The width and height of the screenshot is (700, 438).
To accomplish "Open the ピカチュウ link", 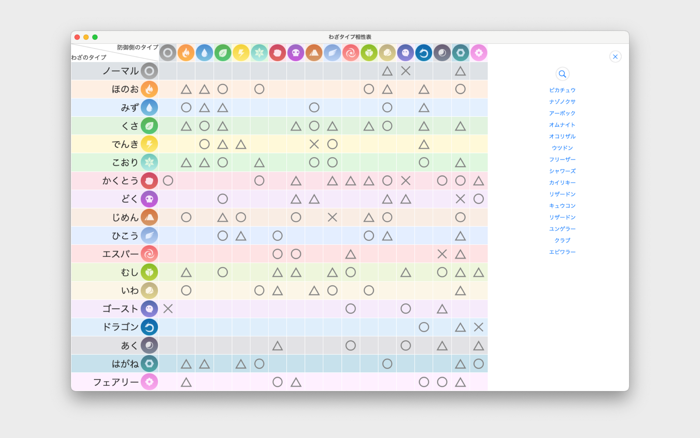I will tap(562, 90).
